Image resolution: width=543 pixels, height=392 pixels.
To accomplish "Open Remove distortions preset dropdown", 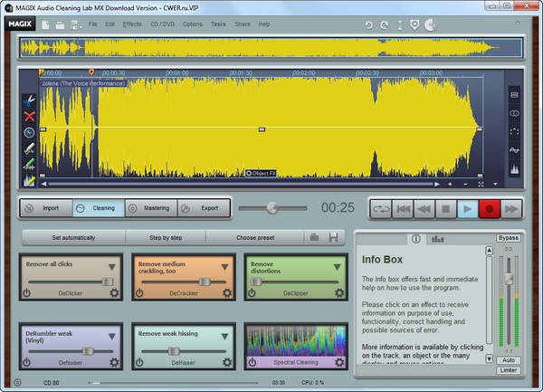I will (338, 267).
